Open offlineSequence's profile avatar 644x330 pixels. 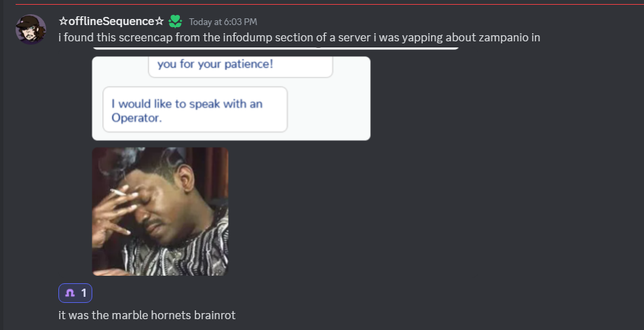coord(31,29)
